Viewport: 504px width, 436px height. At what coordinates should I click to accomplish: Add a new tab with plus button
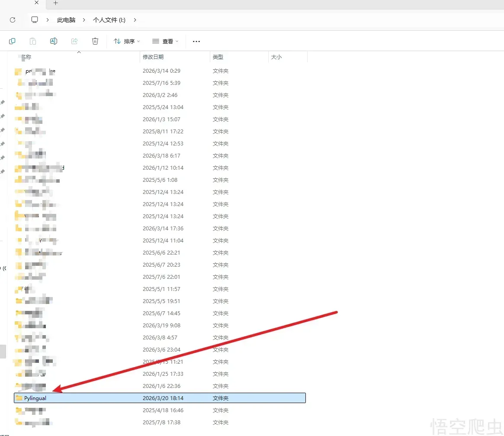tap(56, 3)
